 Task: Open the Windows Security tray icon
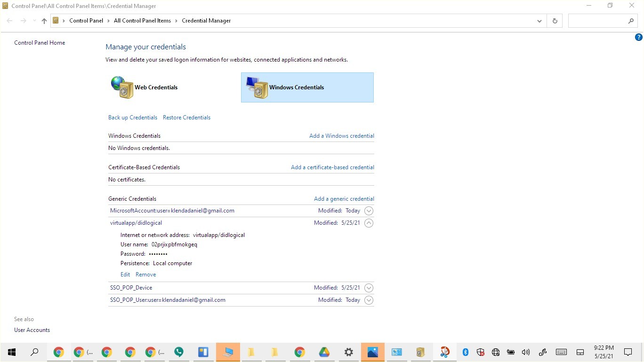(481, 352)
